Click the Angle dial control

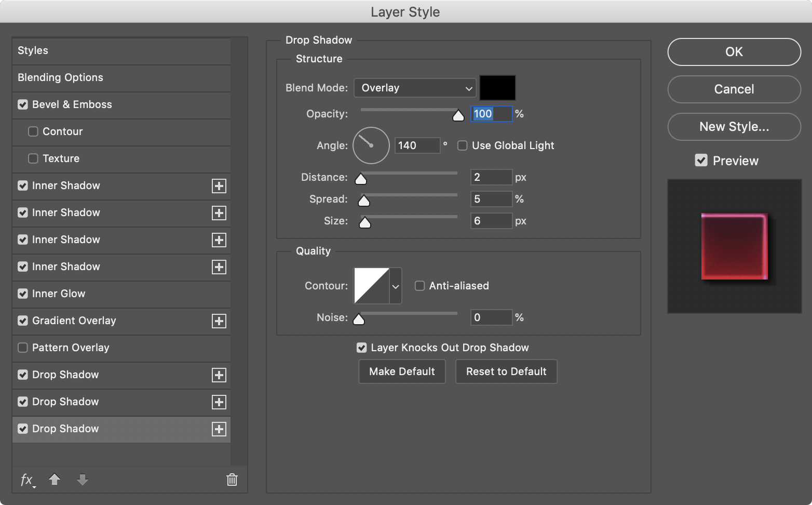point(371,145)
